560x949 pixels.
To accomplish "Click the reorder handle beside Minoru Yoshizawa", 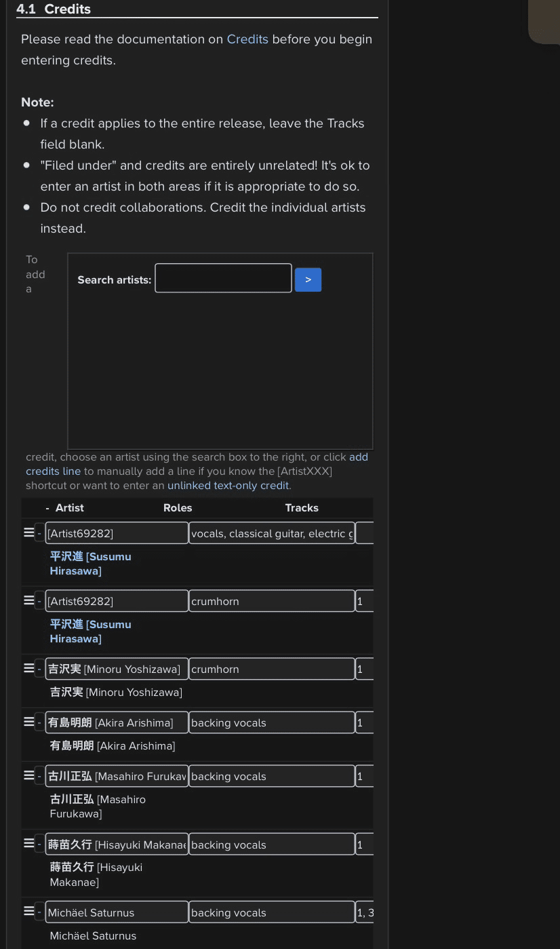I will [x=28, y=669].
